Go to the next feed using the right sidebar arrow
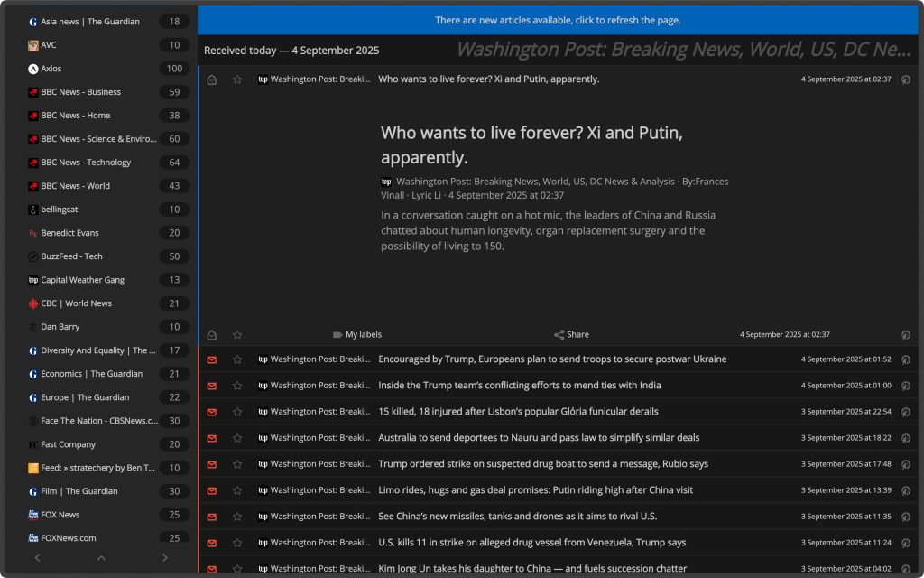Screen dimensions: 924x578 (164, 558)
